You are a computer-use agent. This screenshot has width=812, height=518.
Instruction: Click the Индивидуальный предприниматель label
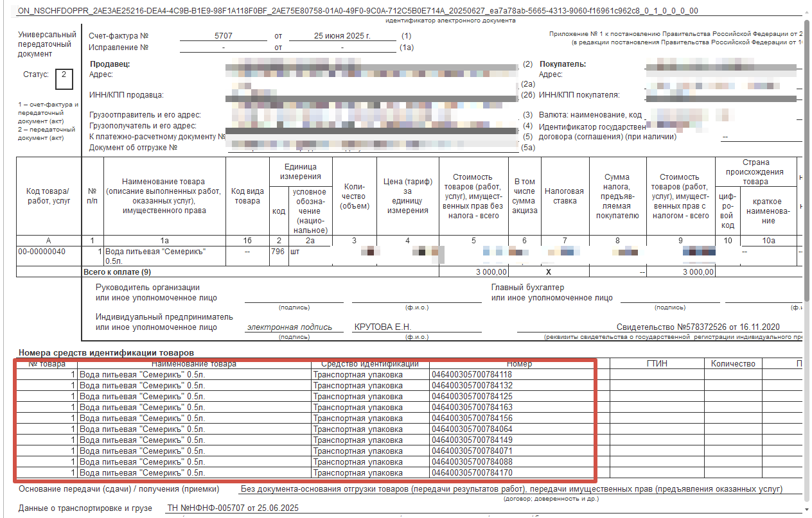[x=164, y=317]
